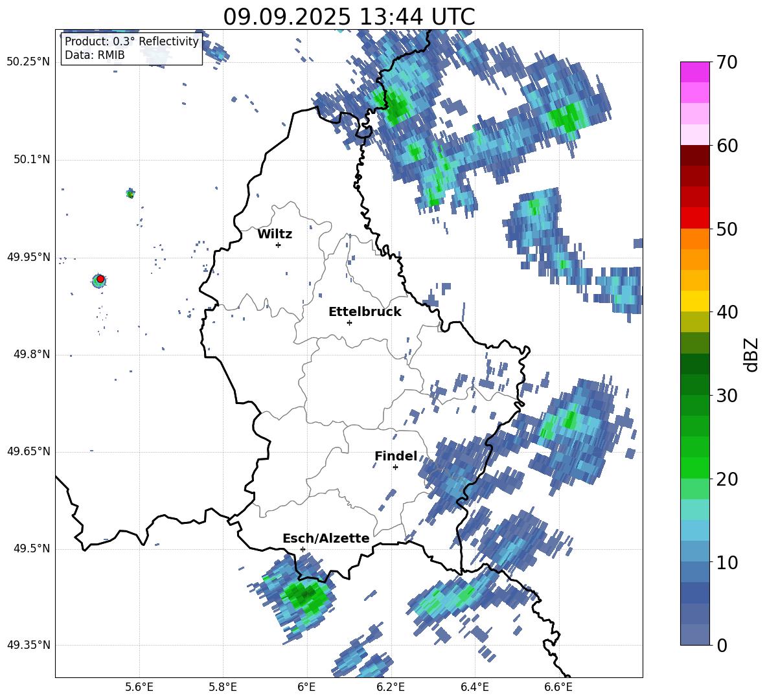Click the Product: 0.3° Reflectivity label
The height and width of the screenshot is (700, 767).
click(132, 41)
